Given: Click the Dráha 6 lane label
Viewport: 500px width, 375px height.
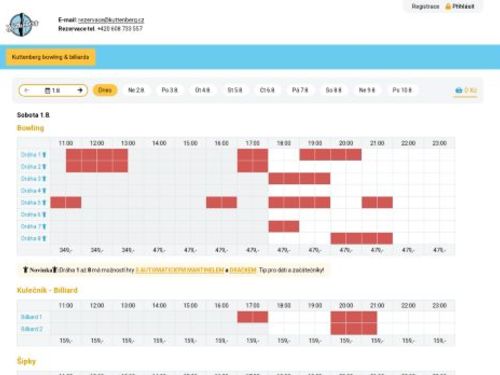Looking at the screenshot, I should tap(33, 214).
